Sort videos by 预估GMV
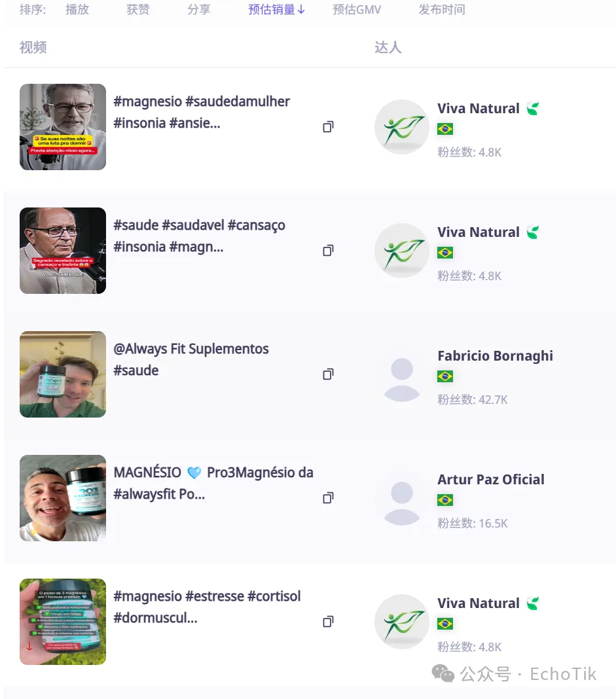616x699 pixels. (357, 10)
